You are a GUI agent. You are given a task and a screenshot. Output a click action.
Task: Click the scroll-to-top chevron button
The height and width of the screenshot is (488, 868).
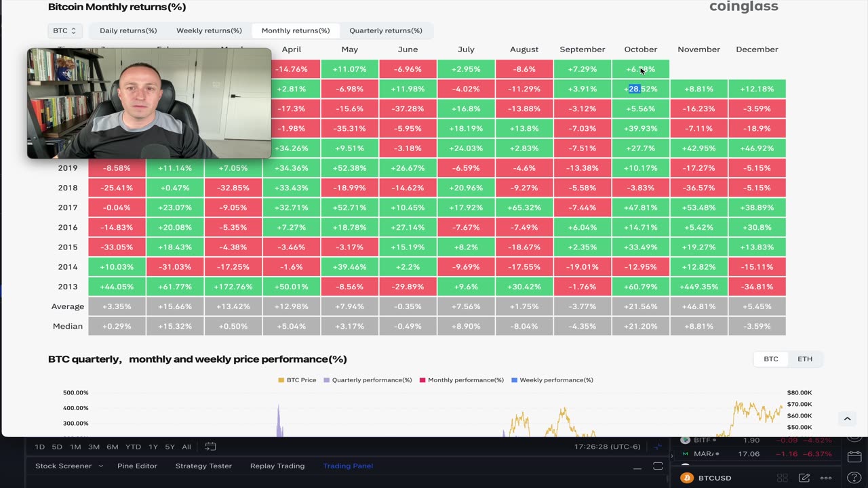click(x=847, y=419)
